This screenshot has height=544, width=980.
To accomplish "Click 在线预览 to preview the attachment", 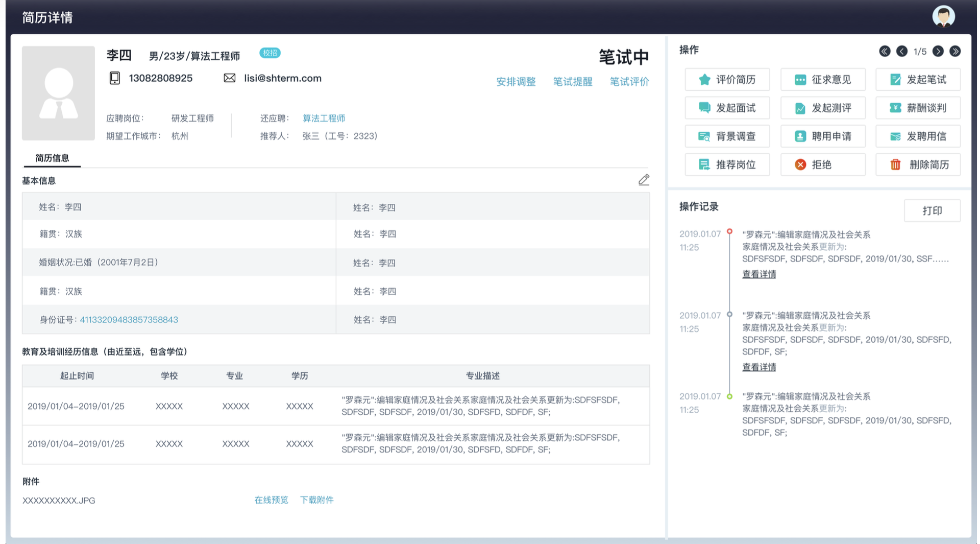I will coord(271,500).
